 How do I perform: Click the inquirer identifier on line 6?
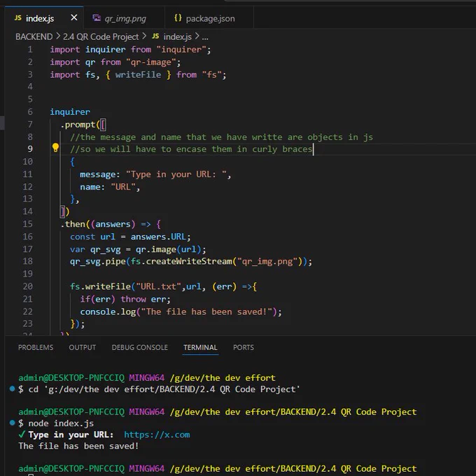point(70,112)
